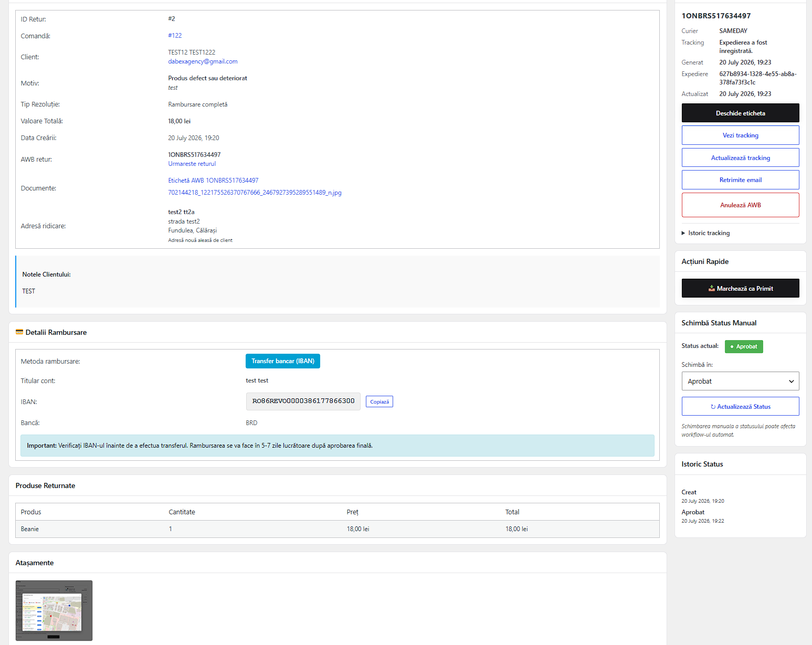Click the return ID value #2

tap(172, 19)
